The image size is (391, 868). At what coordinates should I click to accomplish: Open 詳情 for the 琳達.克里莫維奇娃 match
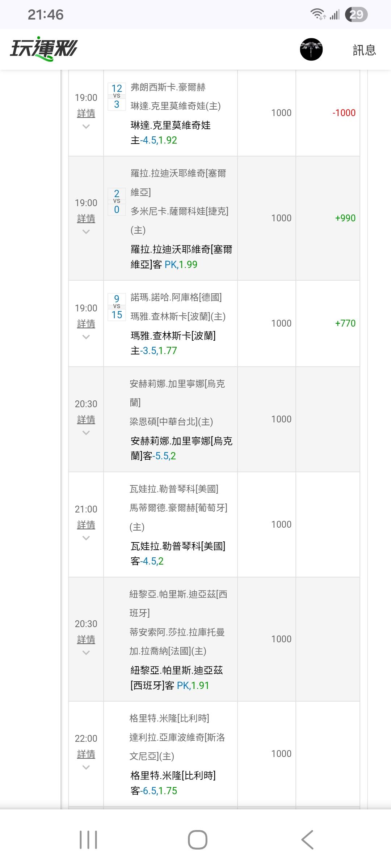[86, 113]
